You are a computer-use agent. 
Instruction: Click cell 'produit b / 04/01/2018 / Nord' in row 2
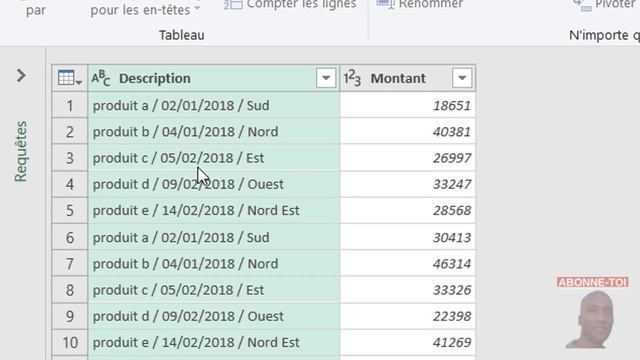pyautogui.click(x=213, y=132)
